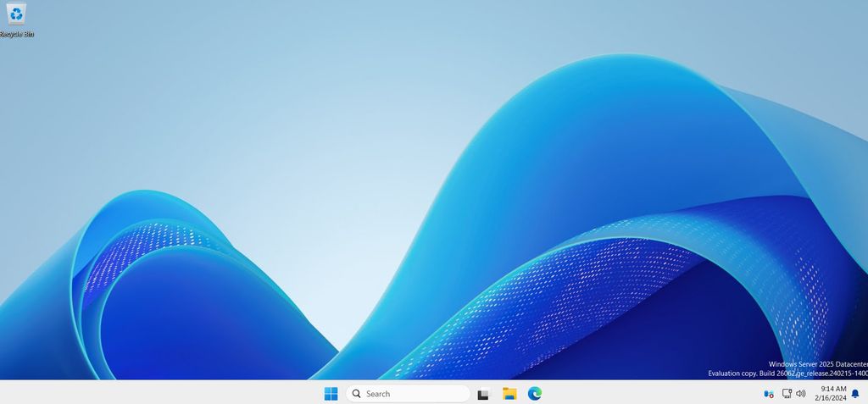868x404 pixels.
Task: Click the Windows Server 2025 Datacenter watermark
Action: pyautogui.click(x=817, y=364)
